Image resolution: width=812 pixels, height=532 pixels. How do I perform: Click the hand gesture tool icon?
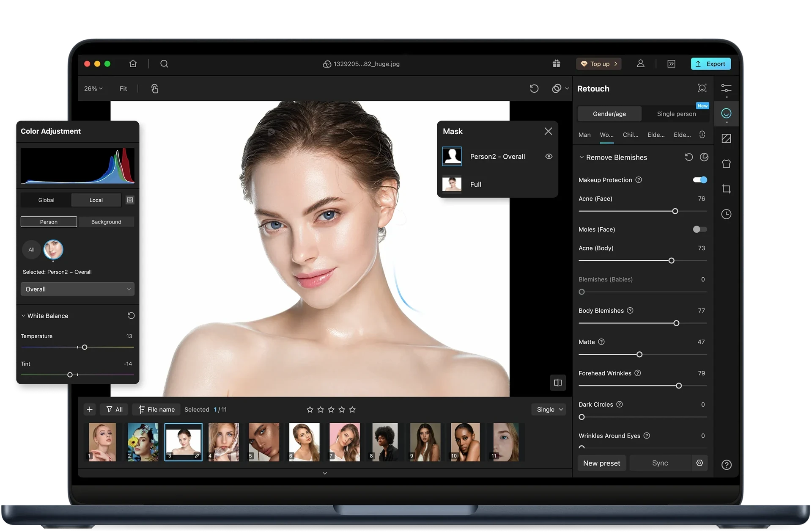(155, 88)
